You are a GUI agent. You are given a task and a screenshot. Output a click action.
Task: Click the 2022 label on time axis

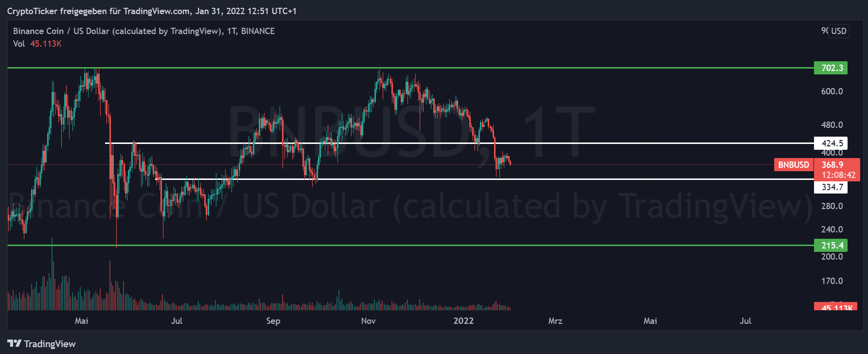coord(463,321)
